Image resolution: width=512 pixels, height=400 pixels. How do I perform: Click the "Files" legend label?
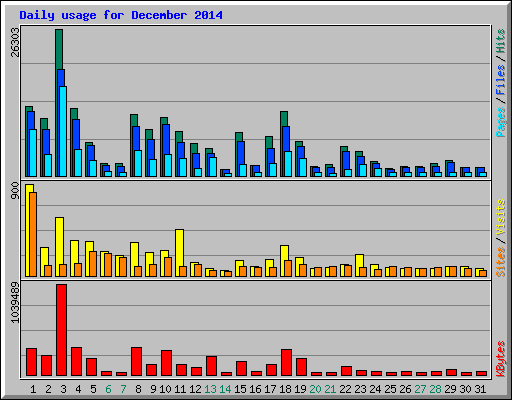point(500,79)
